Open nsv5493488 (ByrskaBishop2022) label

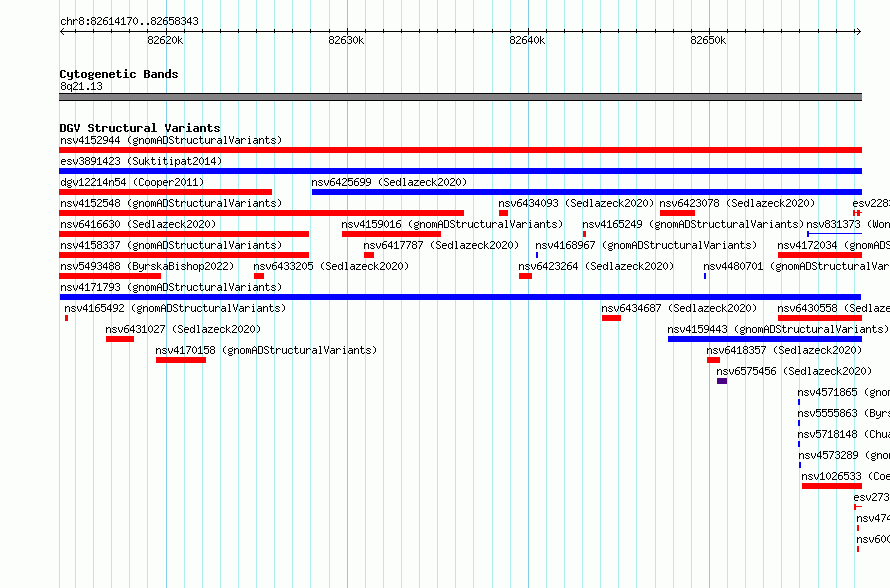pyautogui.click(x=147, y=266)
